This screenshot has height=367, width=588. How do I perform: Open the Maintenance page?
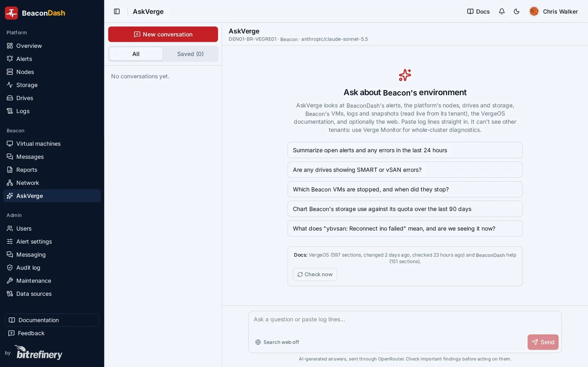point(52,281)
